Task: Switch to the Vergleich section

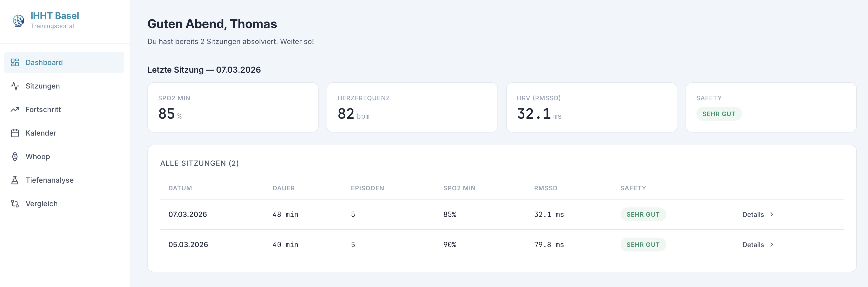Action: [x=41, y=203]
